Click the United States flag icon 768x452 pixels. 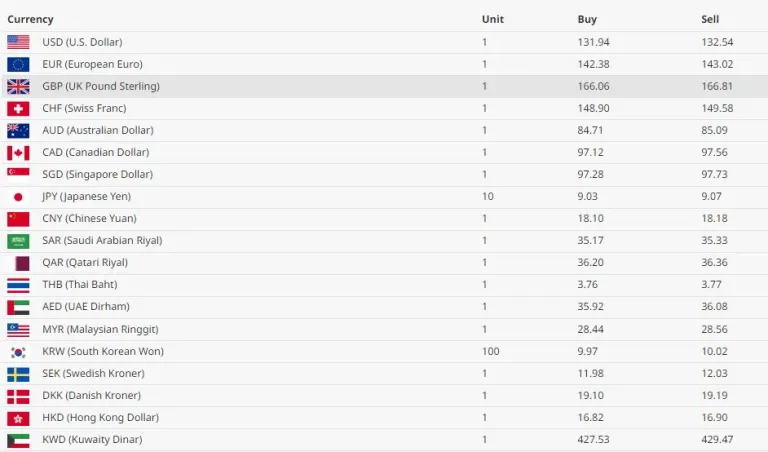(x=18, y=42)
